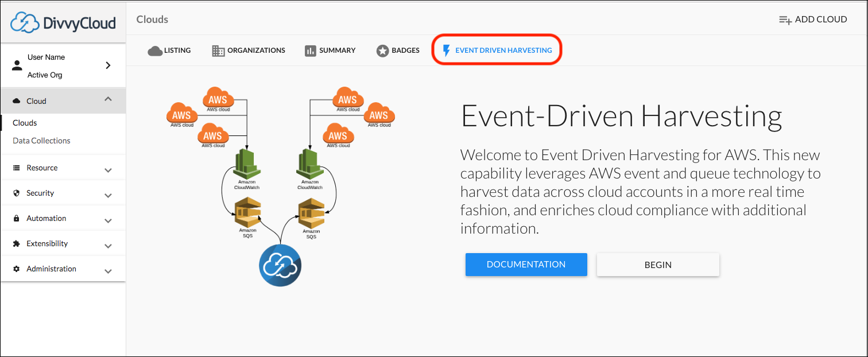
Task: Click the Organizations building icon
Action: (218, 51)
